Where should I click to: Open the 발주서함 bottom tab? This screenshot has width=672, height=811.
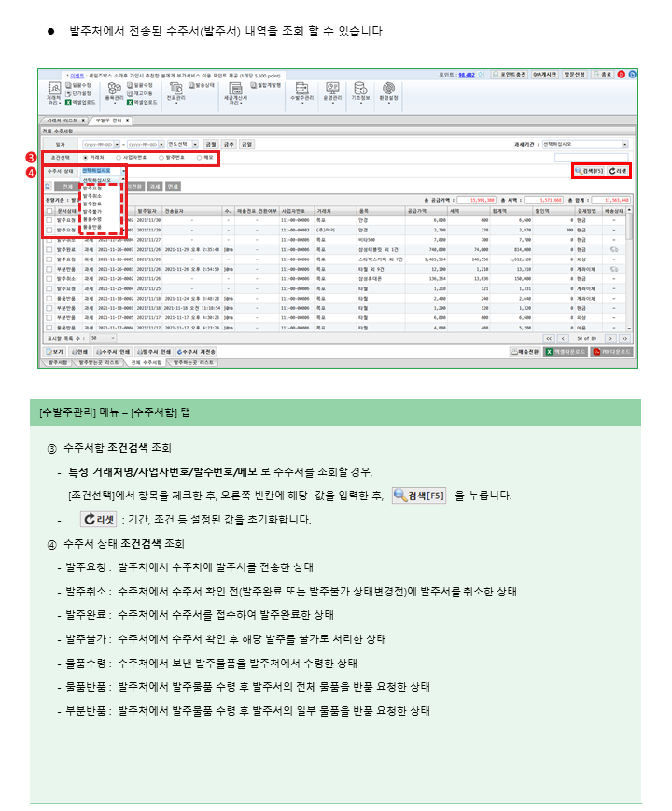(58, 363)
